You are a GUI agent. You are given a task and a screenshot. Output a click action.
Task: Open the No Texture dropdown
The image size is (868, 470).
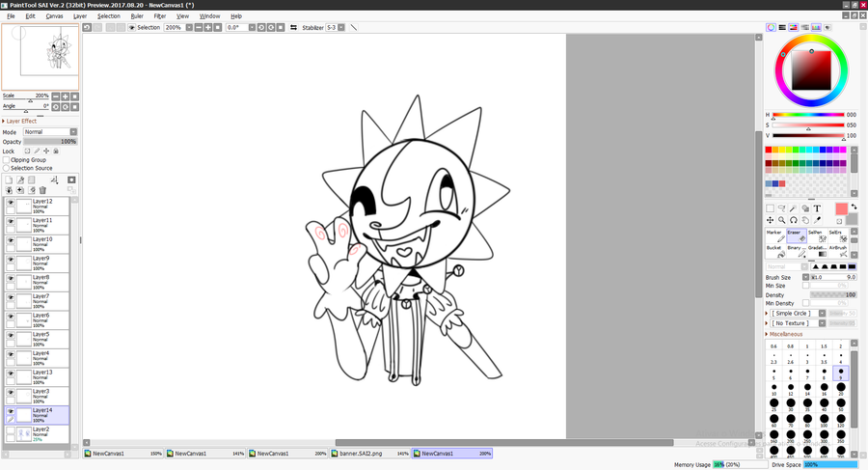822,323
